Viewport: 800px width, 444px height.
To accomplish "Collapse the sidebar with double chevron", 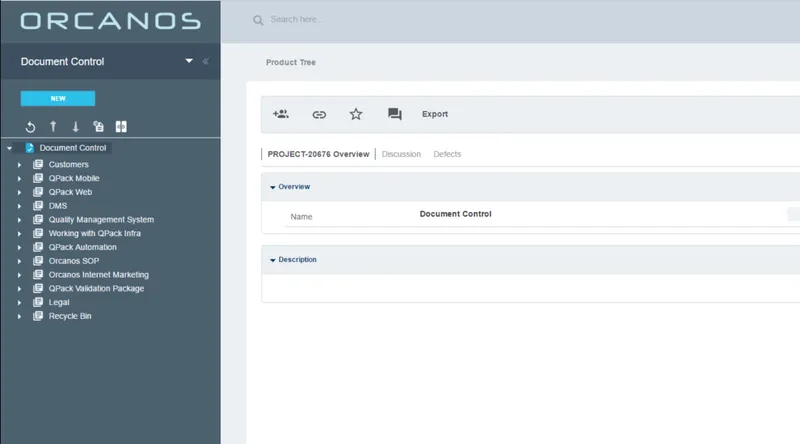I will click(x=206, y=61).
